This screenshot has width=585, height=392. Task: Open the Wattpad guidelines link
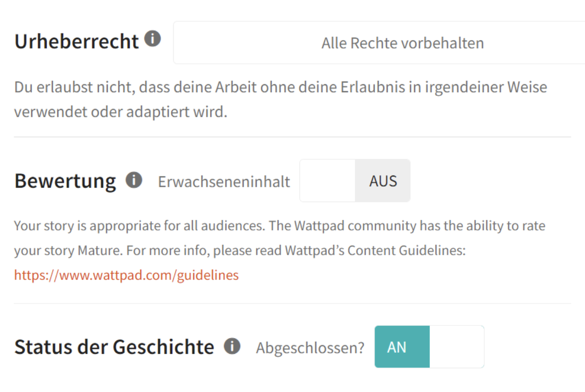pos(126,275)
